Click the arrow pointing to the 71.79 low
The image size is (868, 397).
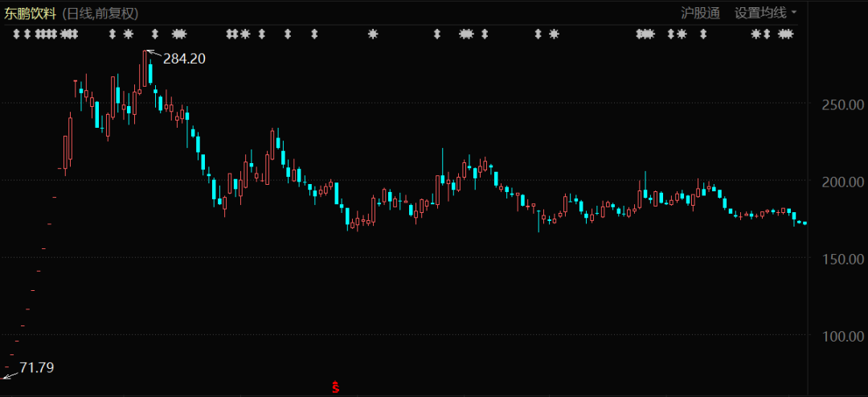tap(9, 374)
